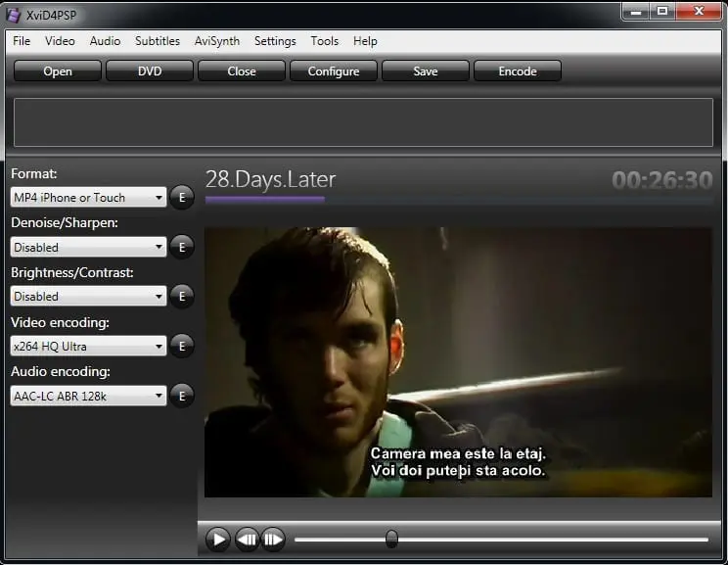728x565 pixels.
Task: Click the video preview frame
Action: pos(458,362)
